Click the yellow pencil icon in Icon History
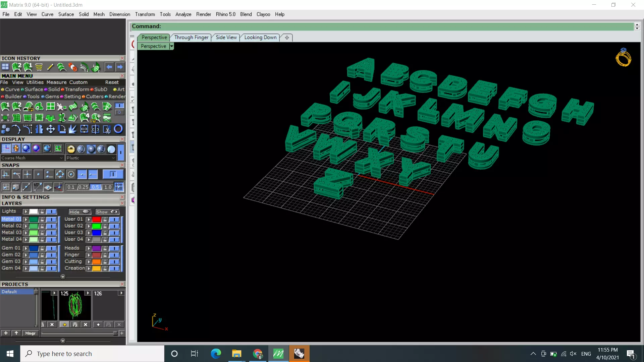The width and height of the screenshot is (644, 362). [50, 67]
